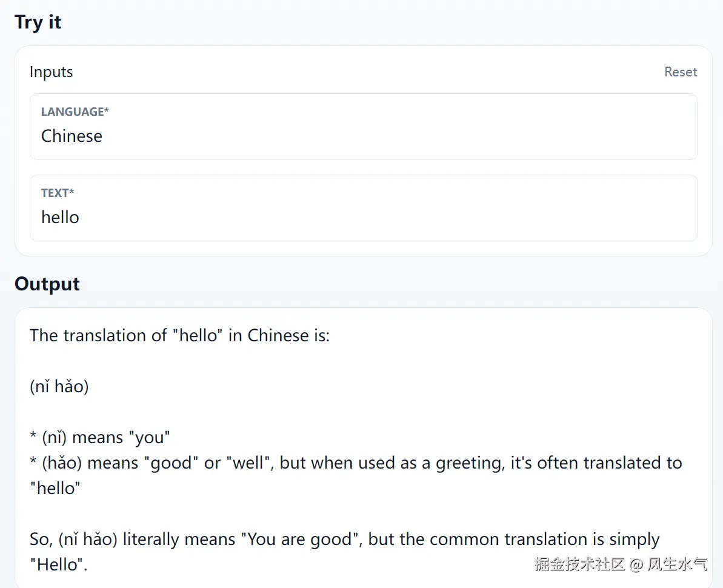Screen dimensions: 723x588
Task: Click the "TEXT*" field label
Action: coord(58,193)
